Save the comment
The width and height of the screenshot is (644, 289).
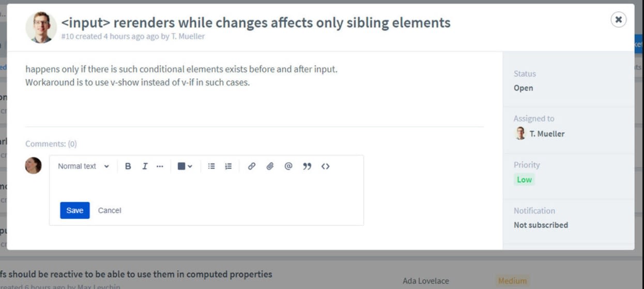(75, 210)
